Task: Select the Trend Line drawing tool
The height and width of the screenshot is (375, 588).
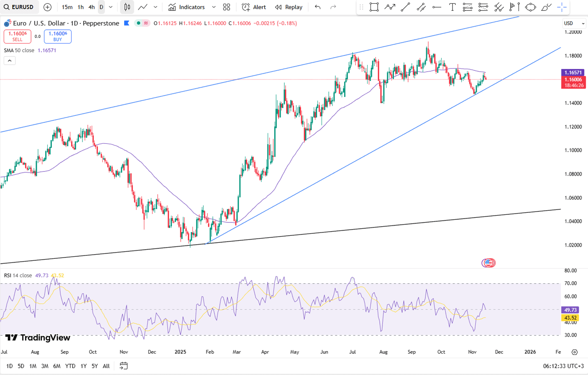Action: coord(405,7)
